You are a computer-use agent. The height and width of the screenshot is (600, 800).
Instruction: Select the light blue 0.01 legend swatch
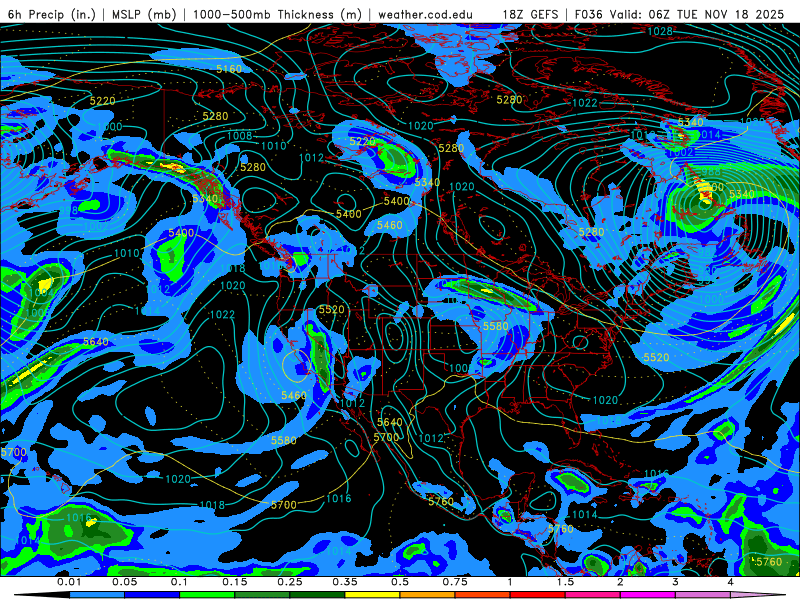click(97, 595)
